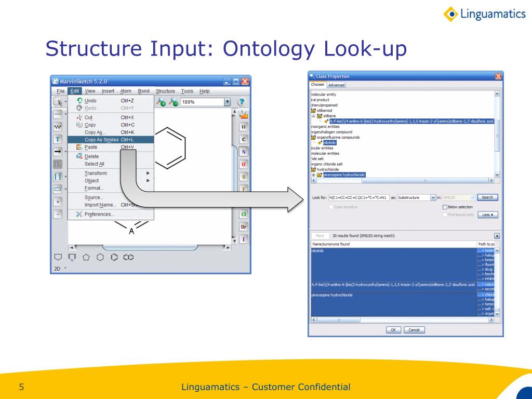Select nilotinib in the ontology tree
Viewport: 532px width, 399px height.
tap(329, 143)
